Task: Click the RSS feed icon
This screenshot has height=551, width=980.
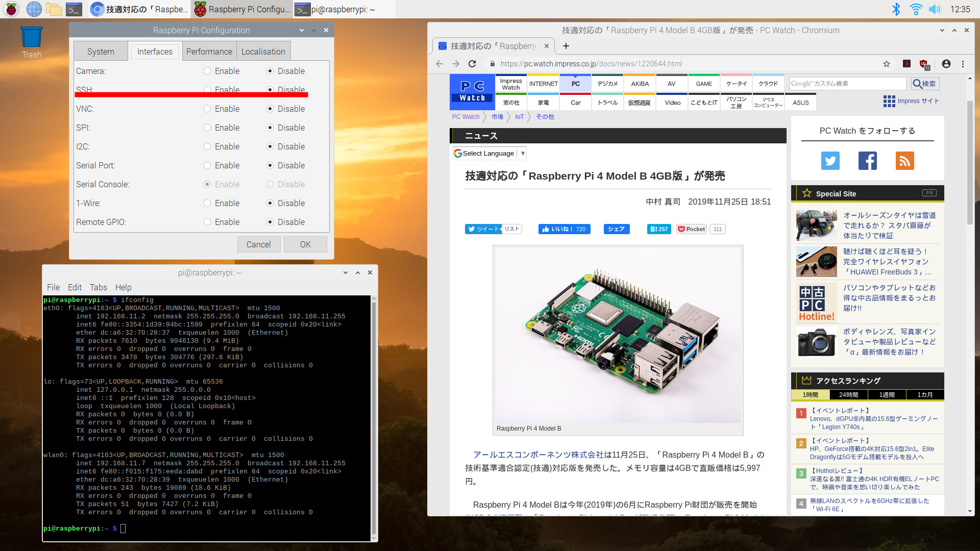Action: pos(904,161)
